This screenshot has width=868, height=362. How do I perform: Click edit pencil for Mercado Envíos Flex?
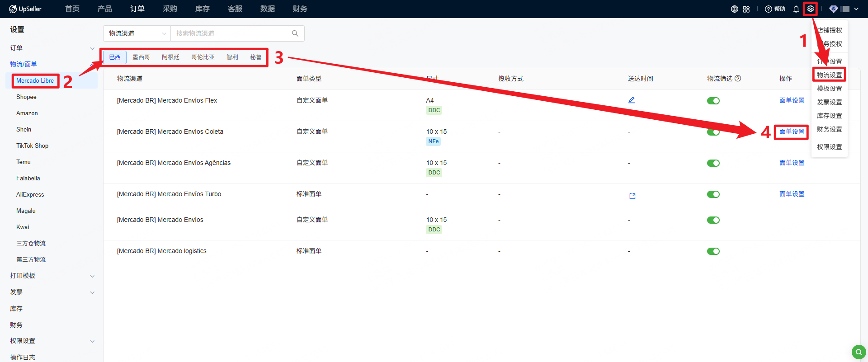tap(632, 100)
